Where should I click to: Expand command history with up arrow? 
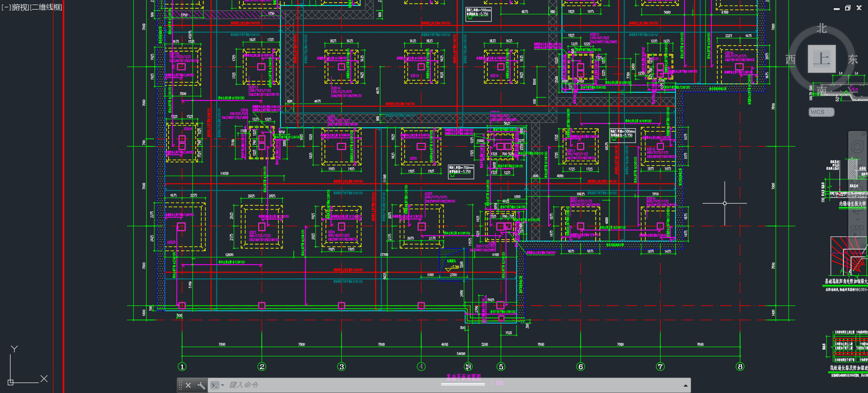pyautogui.click(x=685, y=386)
